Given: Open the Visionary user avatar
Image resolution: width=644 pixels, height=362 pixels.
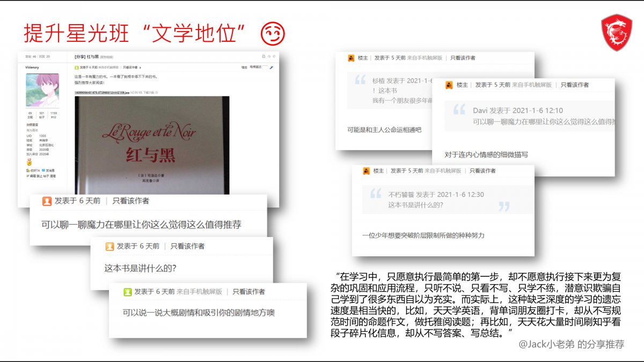Looking at the screenshot, I should click(x=41, y=90).
